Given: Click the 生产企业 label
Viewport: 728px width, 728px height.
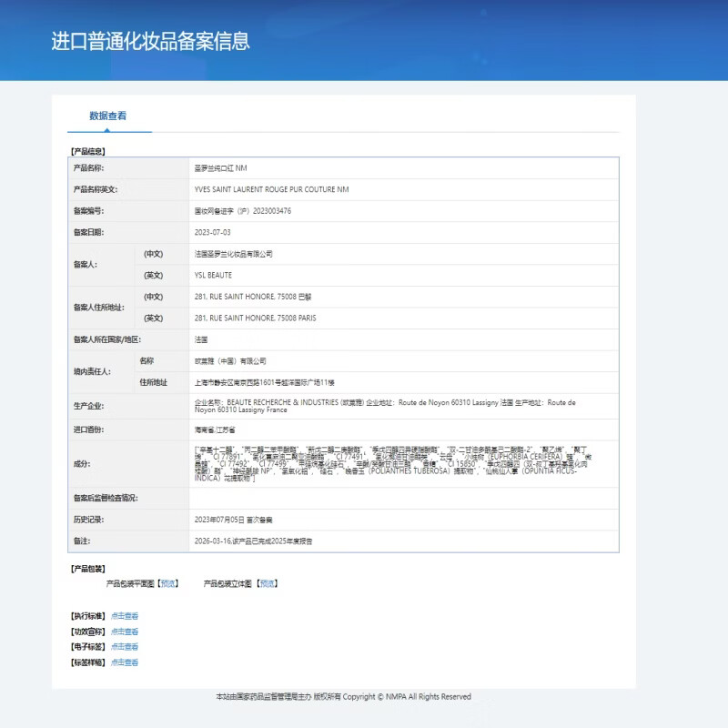Looking at the screenshot, I should [x=88, y=406].
